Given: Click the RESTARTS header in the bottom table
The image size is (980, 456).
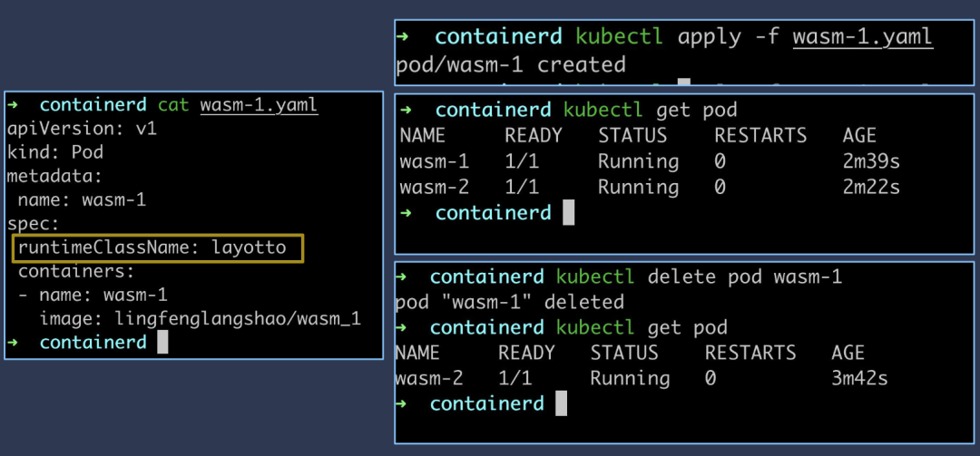Looking at the screenshot, I should click(x=750, y=353).
